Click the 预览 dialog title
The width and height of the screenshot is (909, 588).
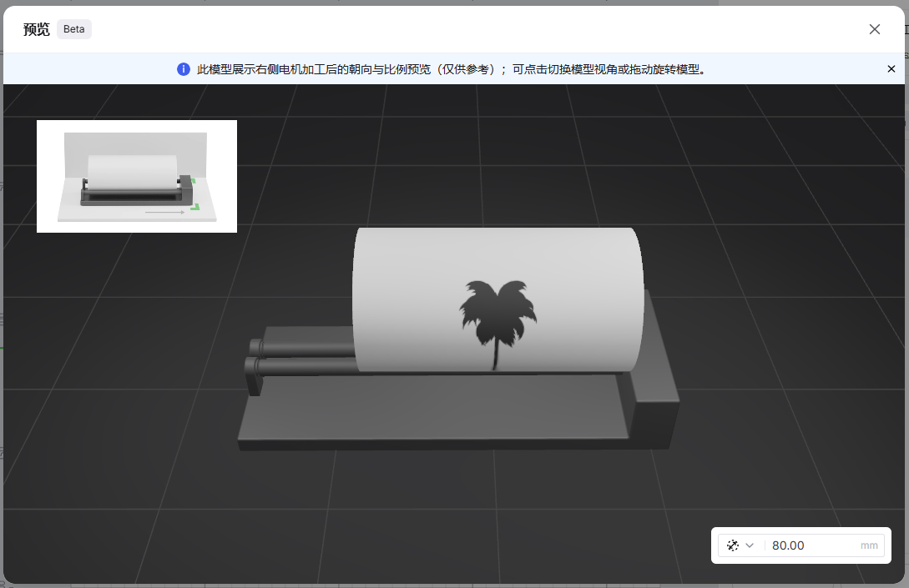(x=37, y=29)
